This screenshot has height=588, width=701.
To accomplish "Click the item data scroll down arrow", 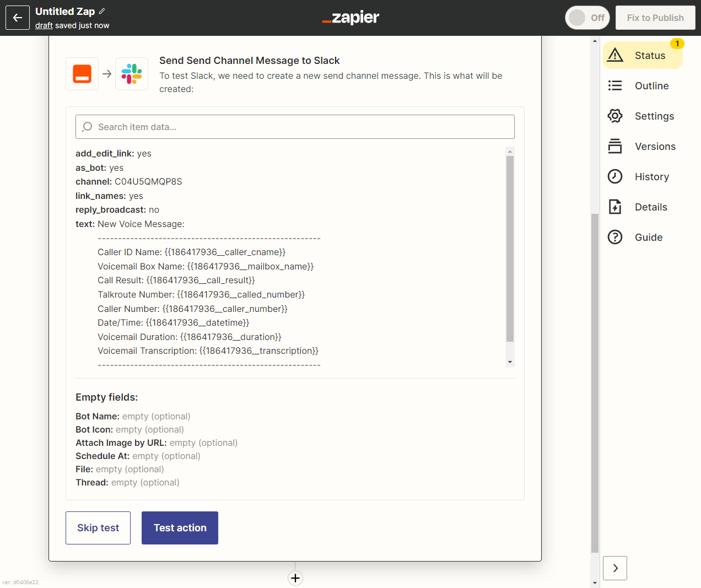I will 510,362.
